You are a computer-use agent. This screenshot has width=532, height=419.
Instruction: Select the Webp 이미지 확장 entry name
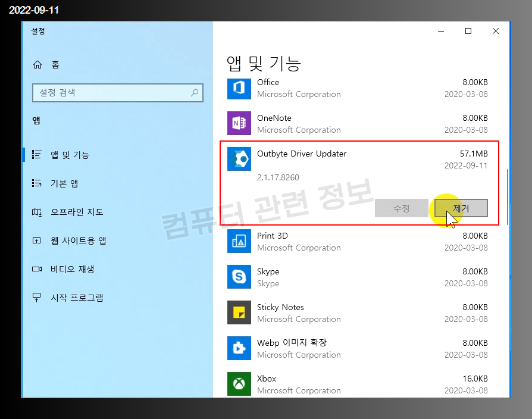(x=292, y=343)
